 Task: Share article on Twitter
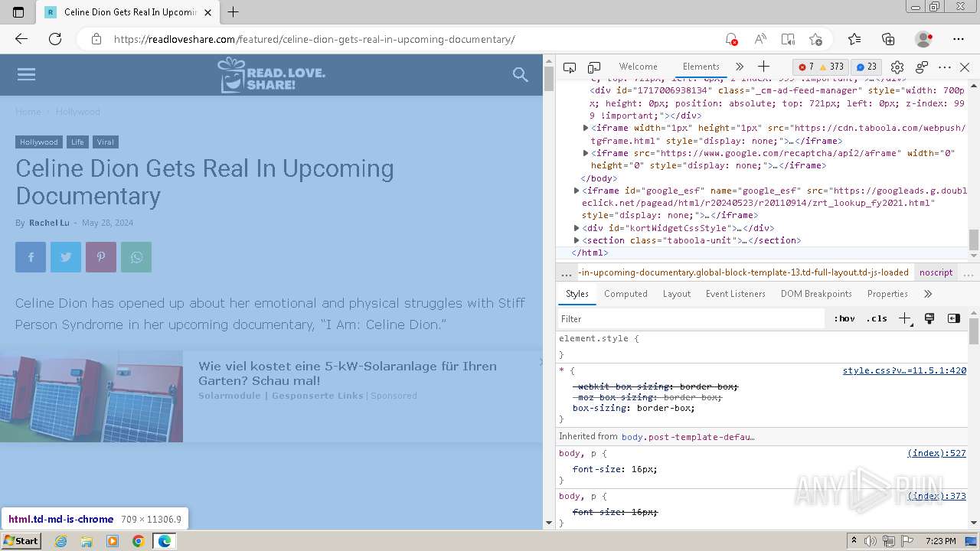pos(66,257)
